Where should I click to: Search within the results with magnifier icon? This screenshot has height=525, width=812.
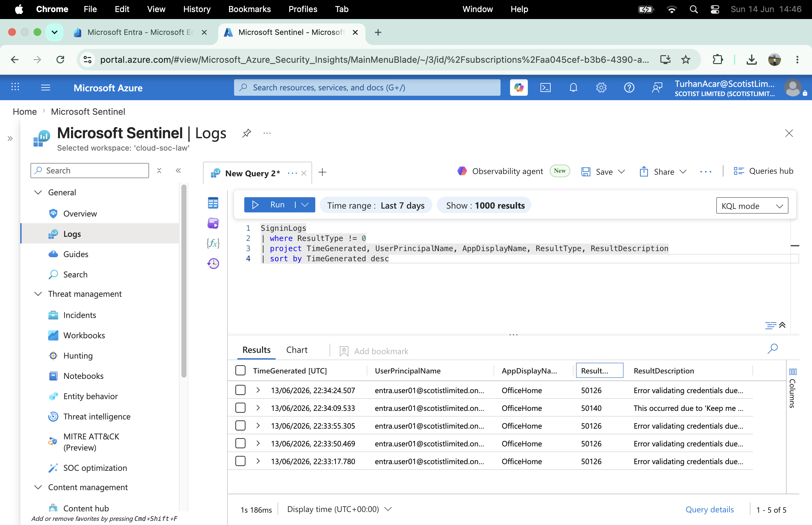pos(772,349)
